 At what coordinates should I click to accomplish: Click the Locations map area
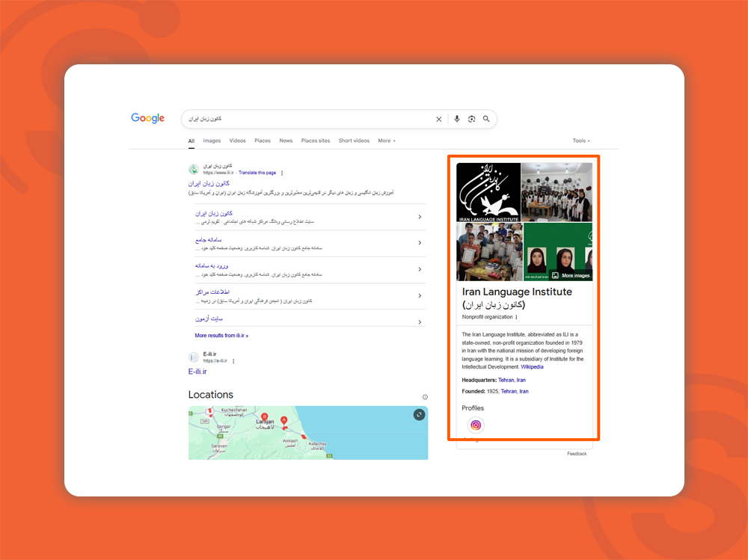[x=308, y=433]
